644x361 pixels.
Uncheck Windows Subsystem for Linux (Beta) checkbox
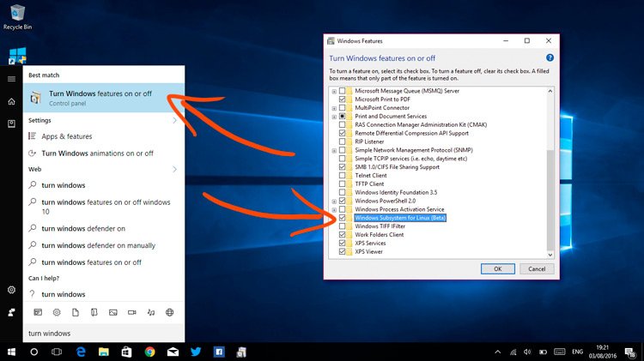[x=343, y=218]
